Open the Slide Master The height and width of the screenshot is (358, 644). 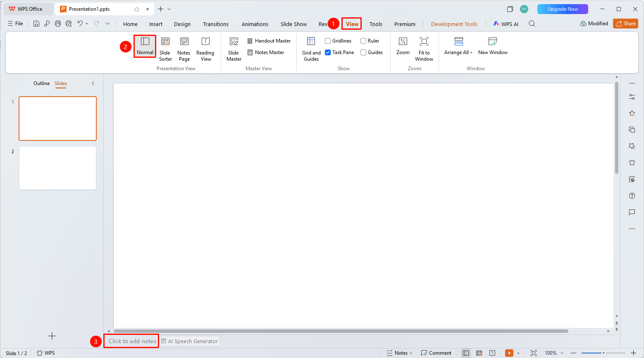click(x=234, y=49)
